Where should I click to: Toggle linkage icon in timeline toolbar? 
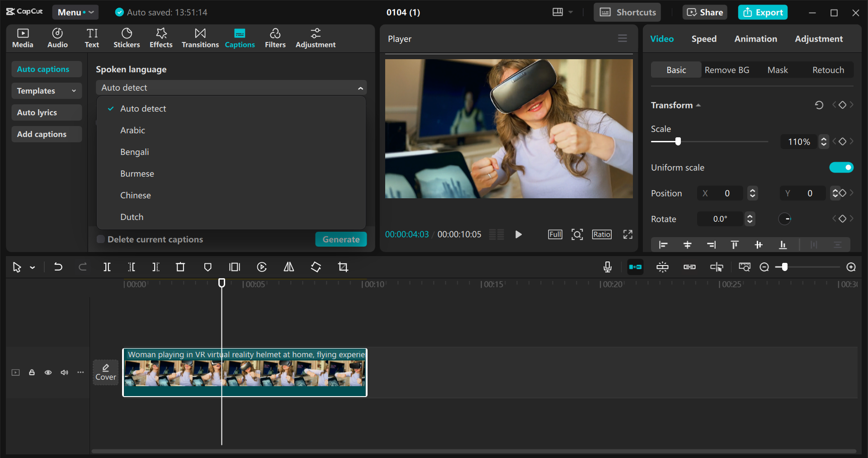click(x=689, y=267)
